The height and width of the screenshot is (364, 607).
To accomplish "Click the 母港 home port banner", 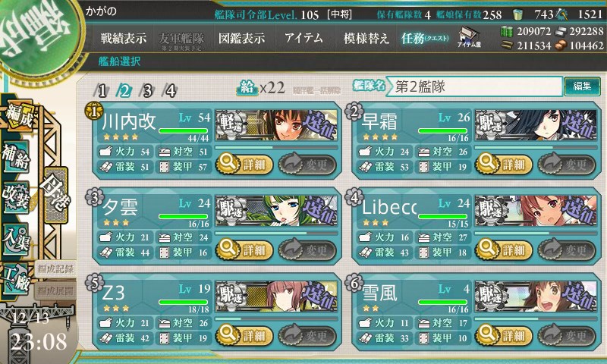I will (x=55, y=195).
